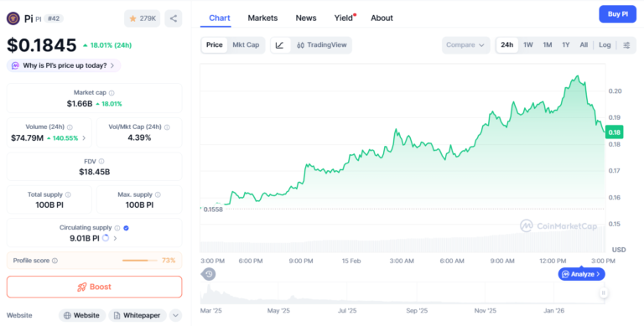Image resolution: width=644 pixels, height=326 pixels.
Task: Add Pi to watchlist via star button
Action: [142, 18]
